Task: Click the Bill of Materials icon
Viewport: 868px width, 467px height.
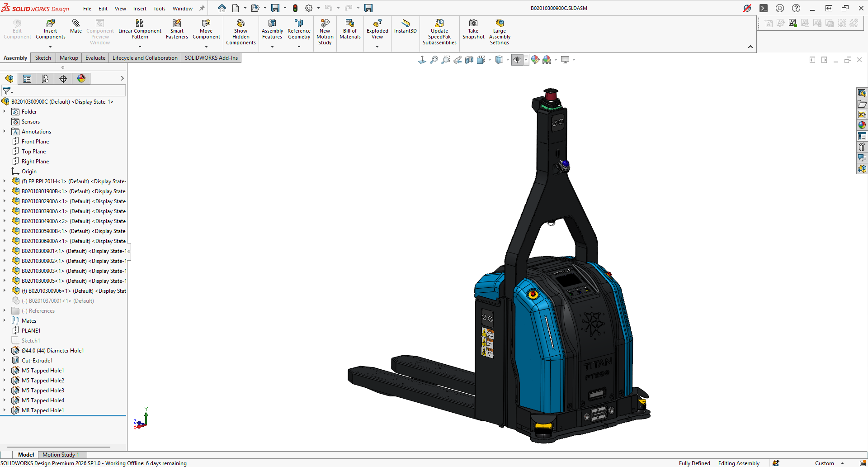Action: (350, 24)
